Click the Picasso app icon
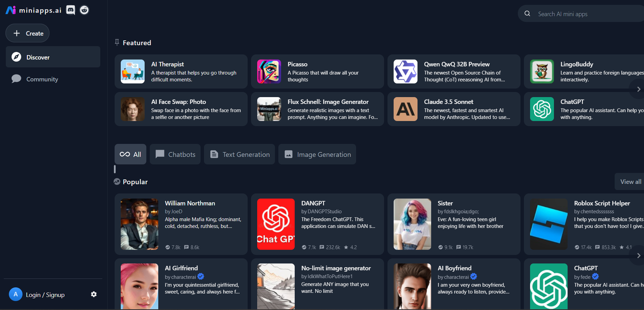The height and width of the screenshot is (310, 644). pyautogui.click(x=269, y=71)
